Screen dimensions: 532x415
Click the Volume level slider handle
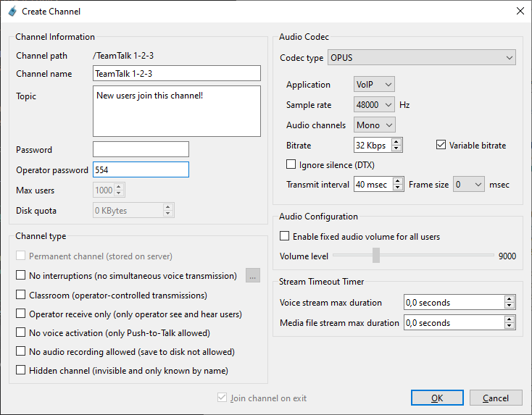click(x=375, y=256)
